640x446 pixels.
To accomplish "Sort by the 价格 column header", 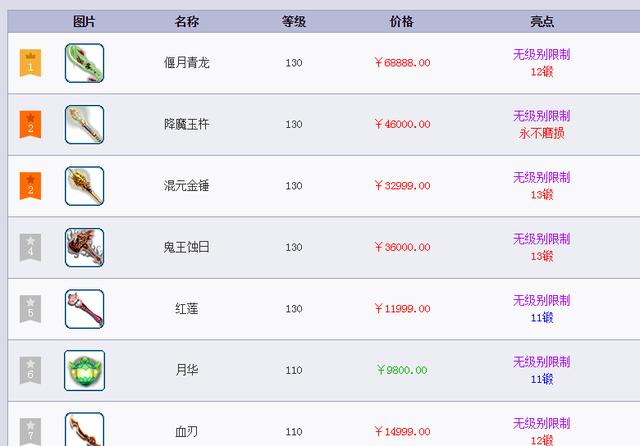I will click(x=401, y=22).
